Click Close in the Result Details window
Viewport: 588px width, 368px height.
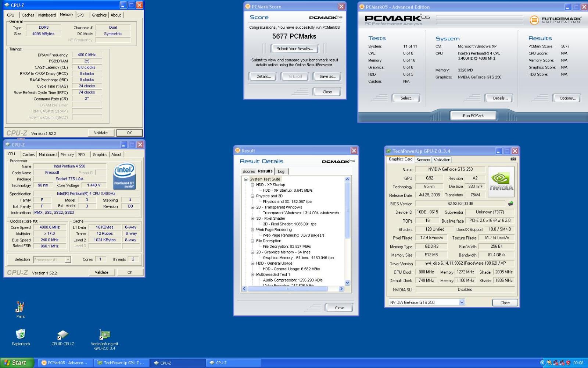[x=340, y=308]
